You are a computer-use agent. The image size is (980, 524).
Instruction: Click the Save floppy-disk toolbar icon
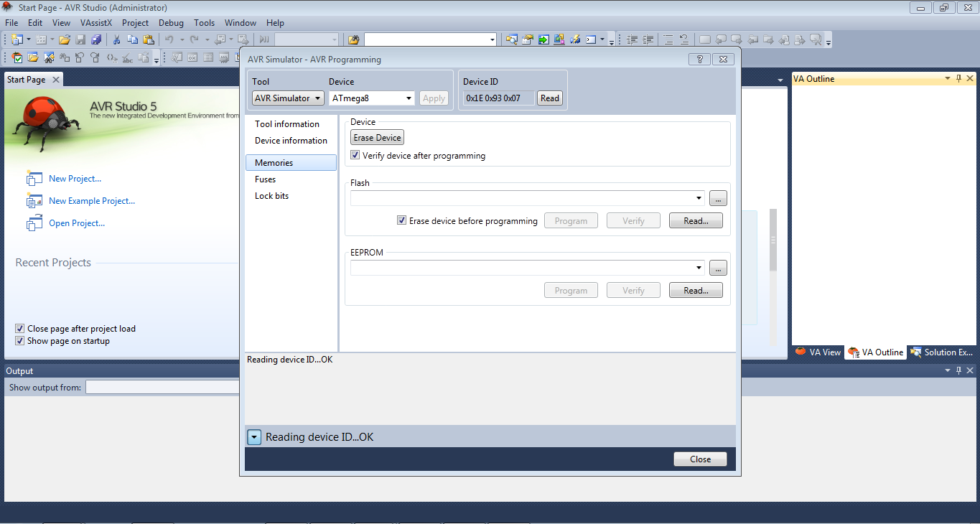(x=80, y=39)
